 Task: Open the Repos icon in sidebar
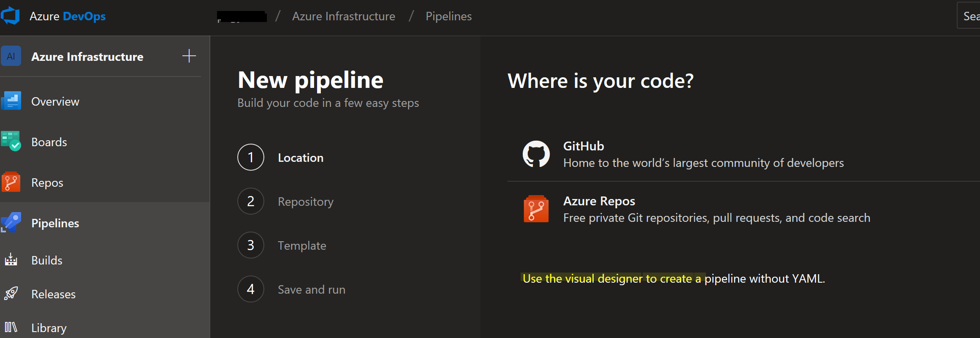click(x=11, y=182)
